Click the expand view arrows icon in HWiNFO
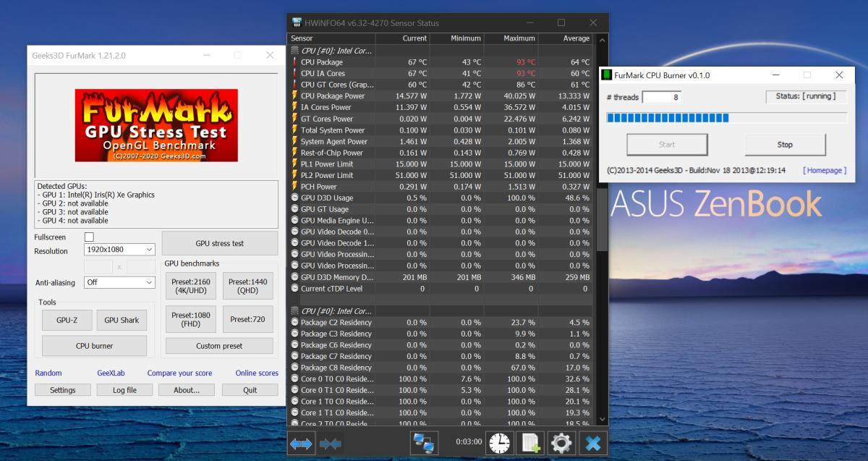The image size is (868, 461). point(301,443)
